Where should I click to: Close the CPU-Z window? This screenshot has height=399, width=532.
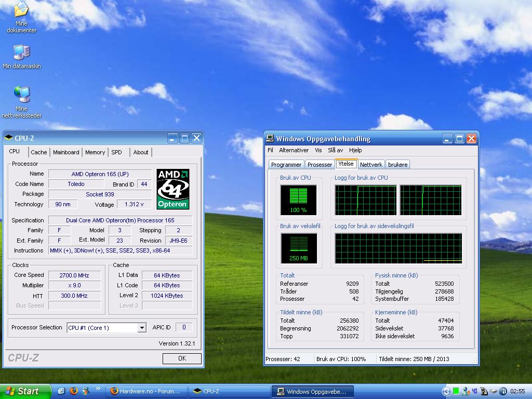pyautogui.click(x=196, y=138)
